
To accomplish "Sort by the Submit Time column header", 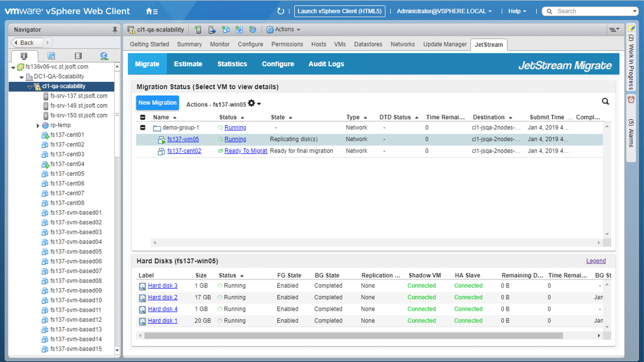I will (x=547, y=117).
